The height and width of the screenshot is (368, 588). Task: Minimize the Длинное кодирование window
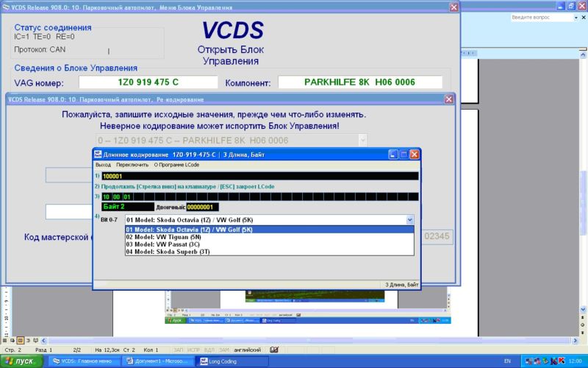pos(392,155)
